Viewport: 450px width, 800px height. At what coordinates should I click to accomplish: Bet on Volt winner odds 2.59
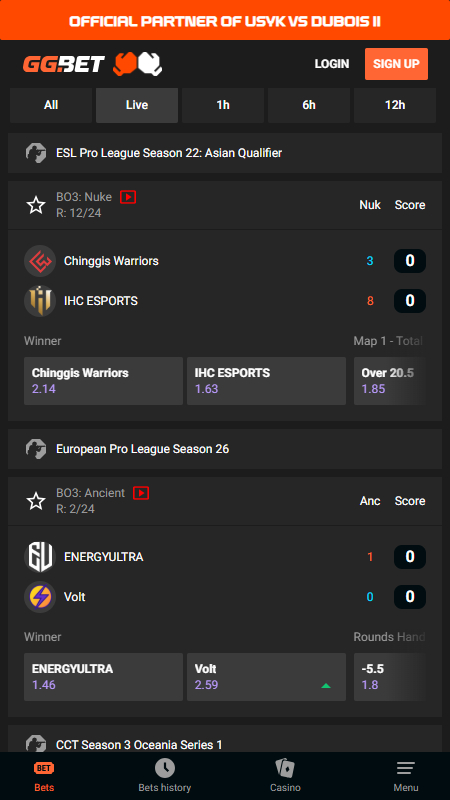[266, 677]
